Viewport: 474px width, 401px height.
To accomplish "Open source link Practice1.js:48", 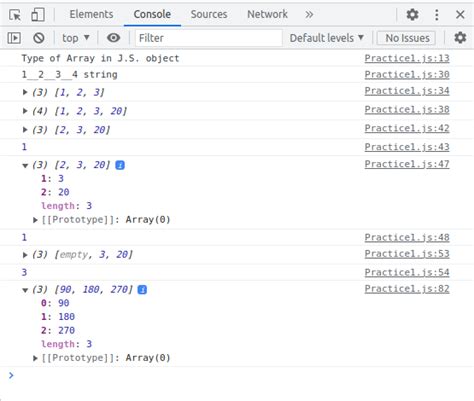I will pyautogui.click(x=407, y=238).
